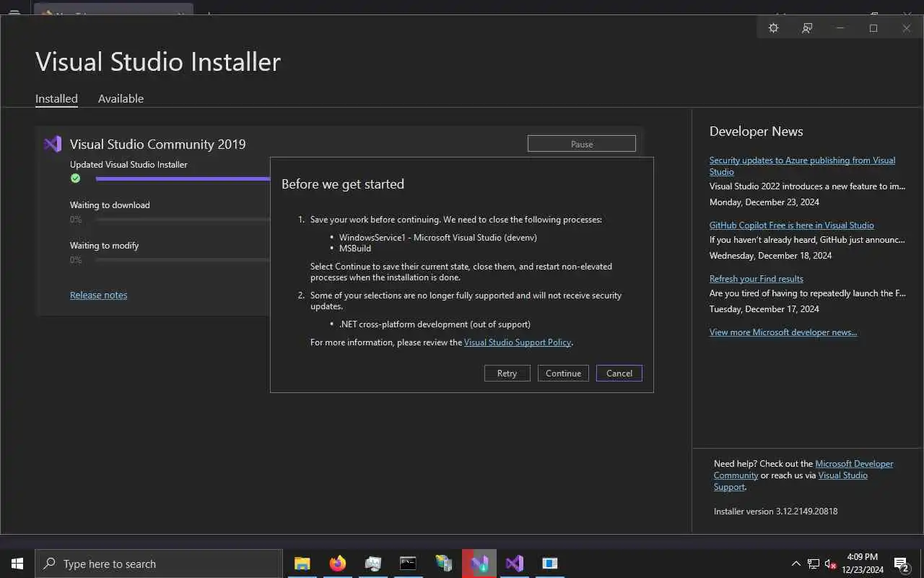
Task: Click the network tray icon
Action: 814,564
